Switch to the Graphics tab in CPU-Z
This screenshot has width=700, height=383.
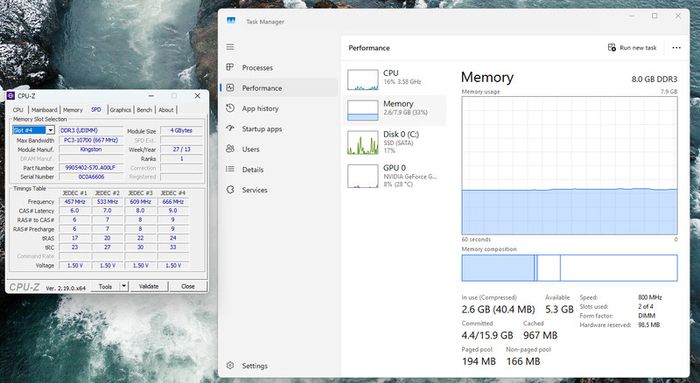pyautogui.click(x=121, y=109)
